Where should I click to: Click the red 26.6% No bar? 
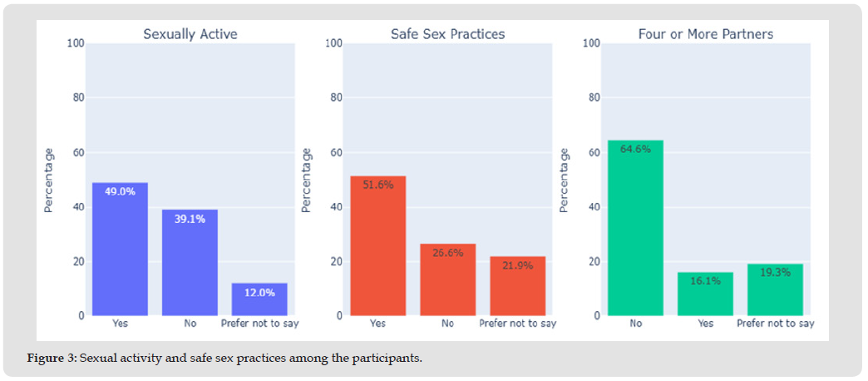click(x=447, y=280)
